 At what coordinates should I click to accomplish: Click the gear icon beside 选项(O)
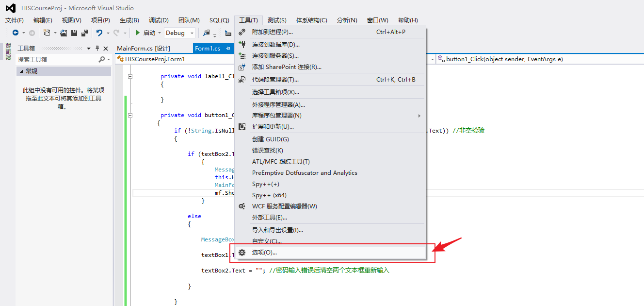click(x=242, y=253)
